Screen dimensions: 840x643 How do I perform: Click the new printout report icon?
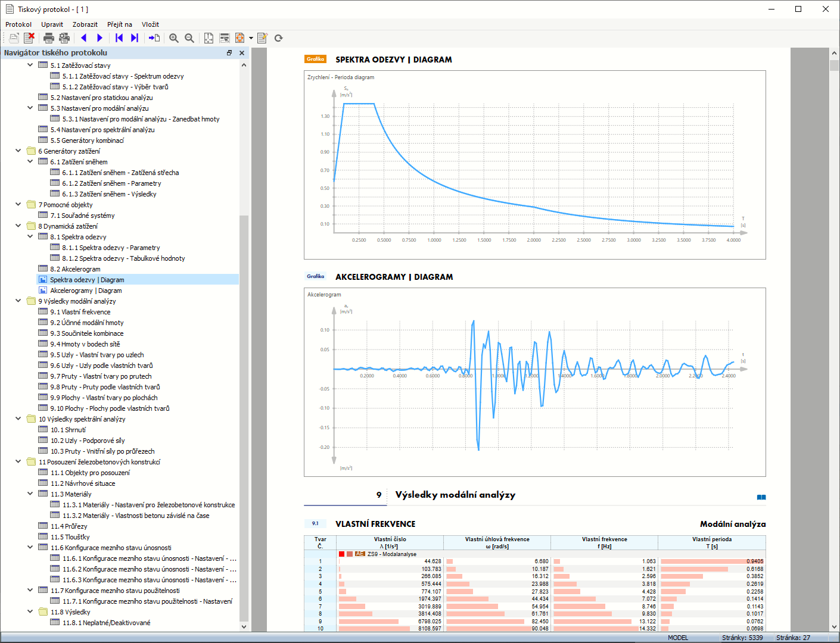tap(14, 38)
